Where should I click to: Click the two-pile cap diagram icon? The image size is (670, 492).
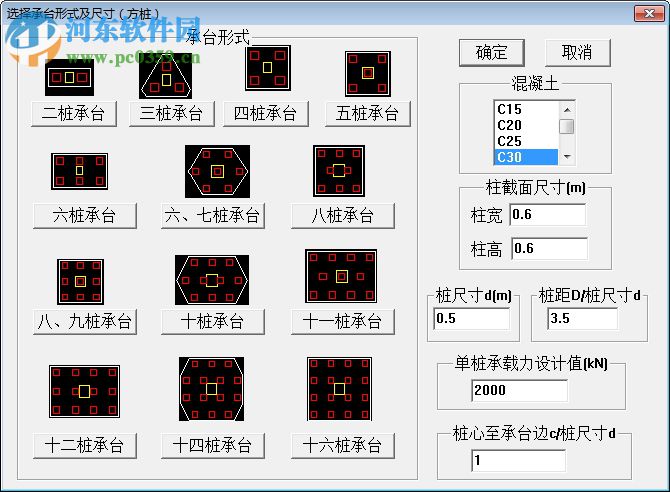tap(69, 77)
